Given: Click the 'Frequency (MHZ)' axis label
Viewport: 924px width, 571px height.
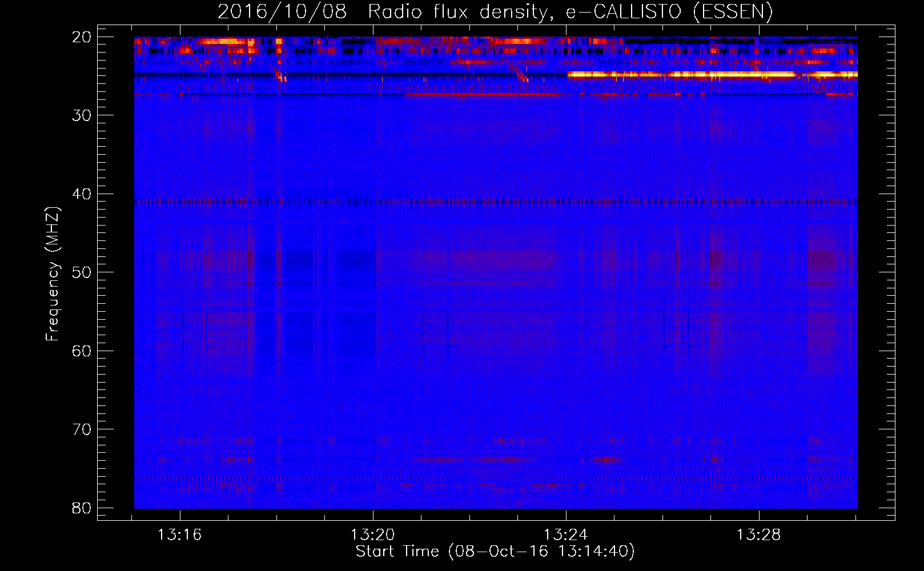Looking at the screenshot, I should (x=53, y=274).
